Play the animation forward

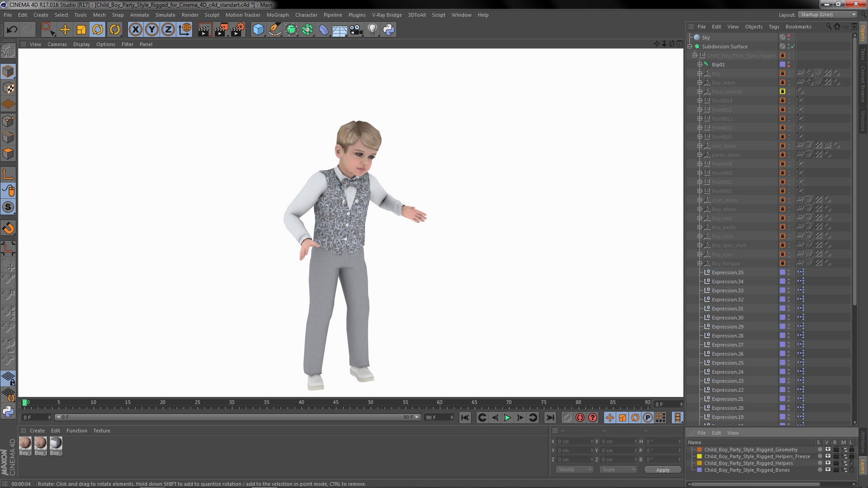(x=507, y=418)
